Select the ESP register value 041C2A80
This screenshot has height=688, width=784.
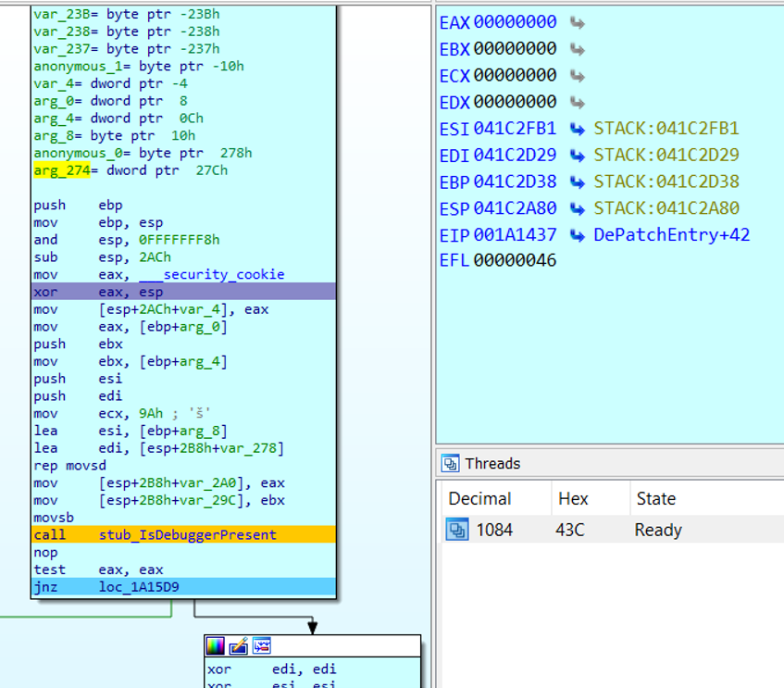[515, 208]
